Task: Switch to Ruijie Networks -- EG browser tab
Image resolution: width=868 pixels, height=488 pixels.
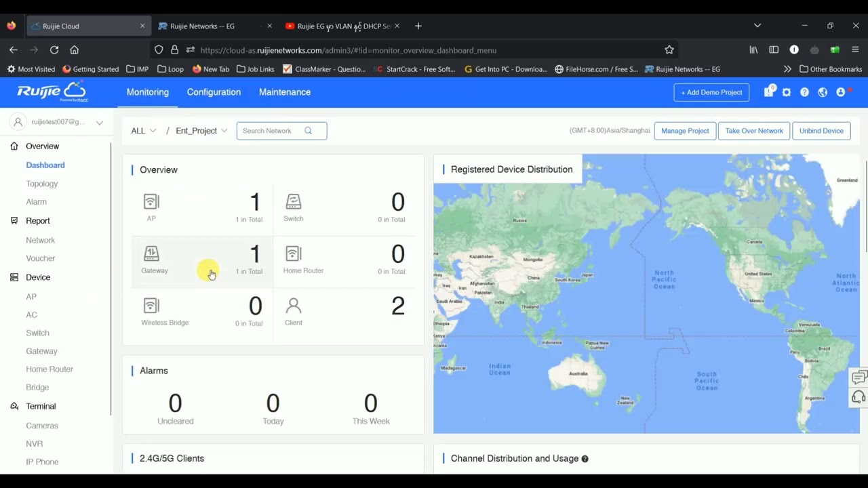Action: (215, 26)
